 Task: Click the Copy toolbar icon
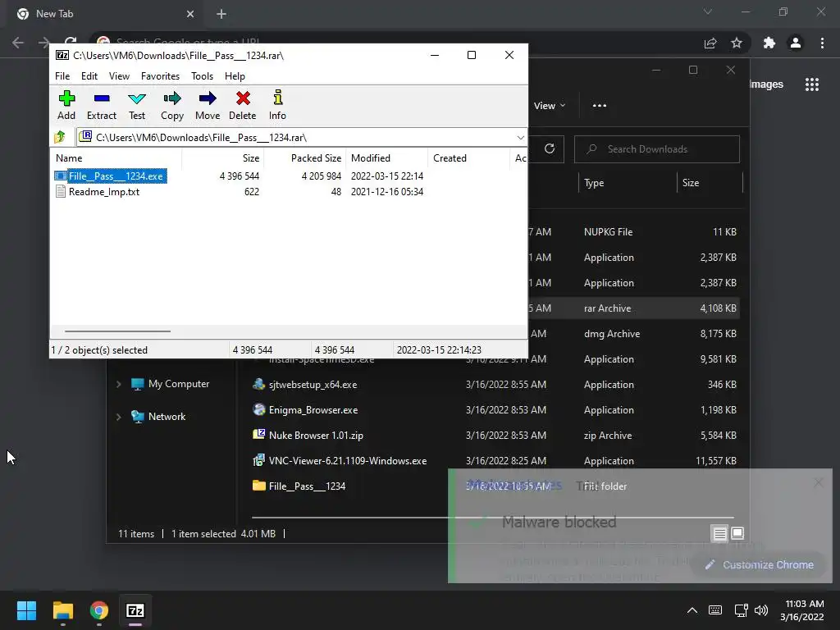click(172, 105)
